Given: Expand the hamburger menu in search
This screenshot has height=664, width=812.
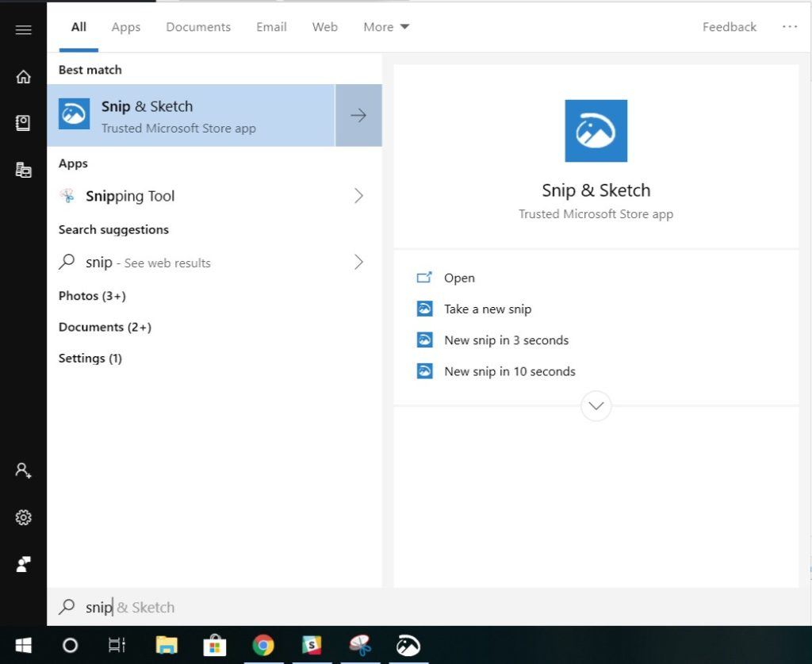Looking at the screenshot, I should click(x=23, y=29).
